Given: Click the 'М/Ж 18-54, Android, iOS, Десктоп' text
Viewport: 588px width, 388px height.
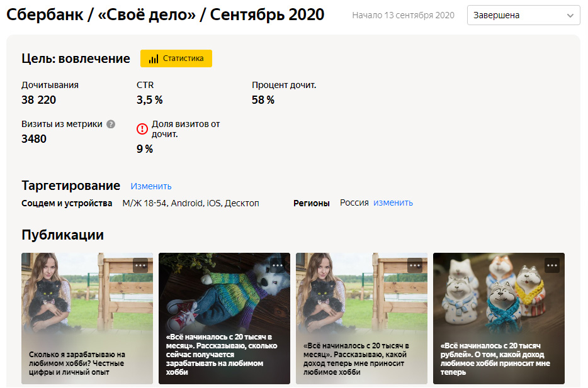Looking at the screenshot, I should (191, 203).
